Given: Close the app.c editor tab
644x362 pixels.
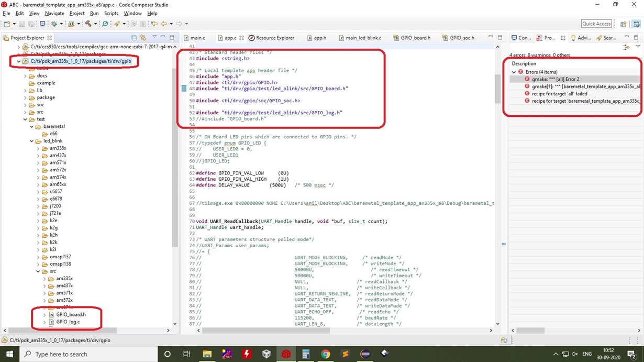Looking at the screenshot, I should pyautogui.click(x=241, y=38).
